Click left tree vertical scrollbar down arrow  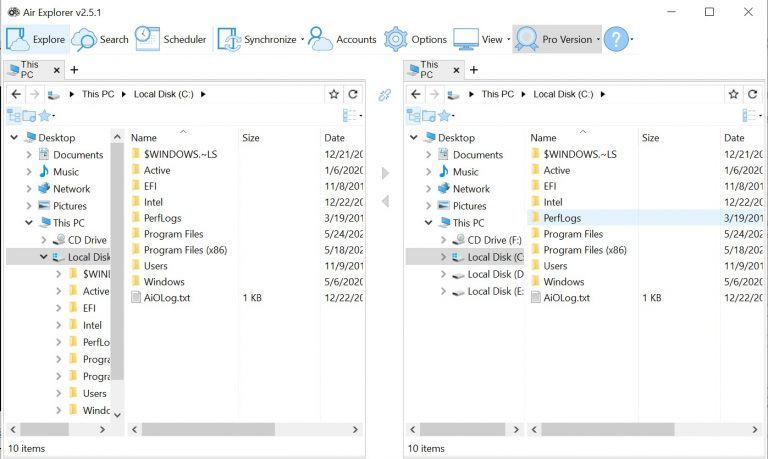point(118,415)
